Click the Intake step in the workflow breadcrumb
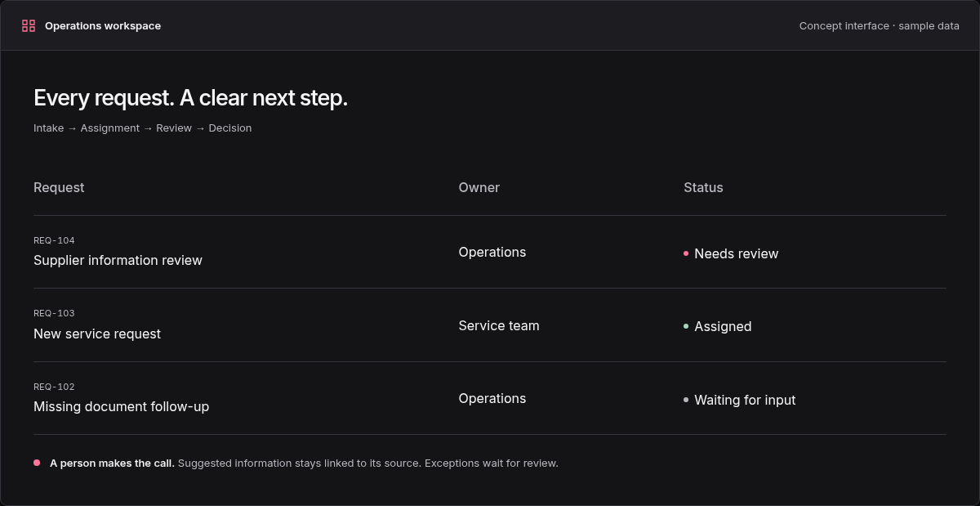980x506 pixels. coord(48,128)
